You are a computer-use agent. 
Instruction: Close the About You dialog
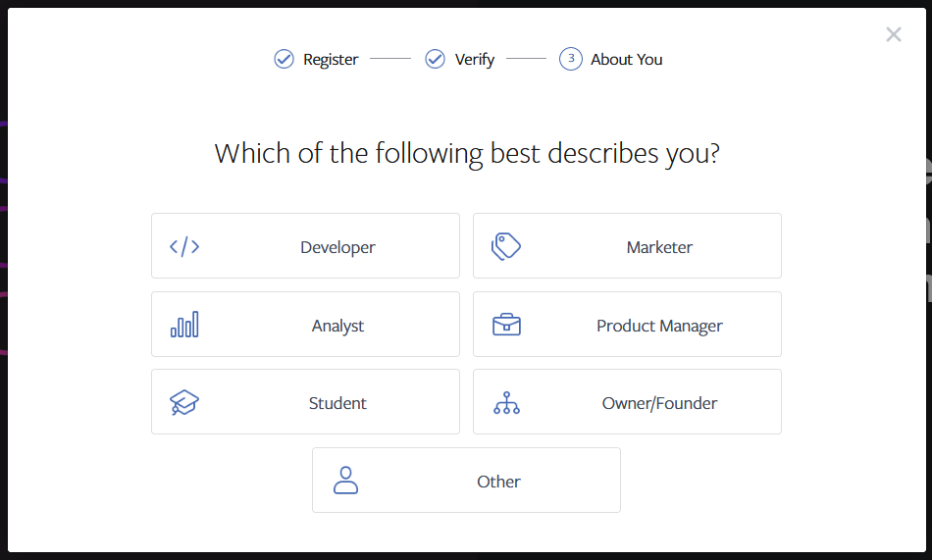pos(893,35)
